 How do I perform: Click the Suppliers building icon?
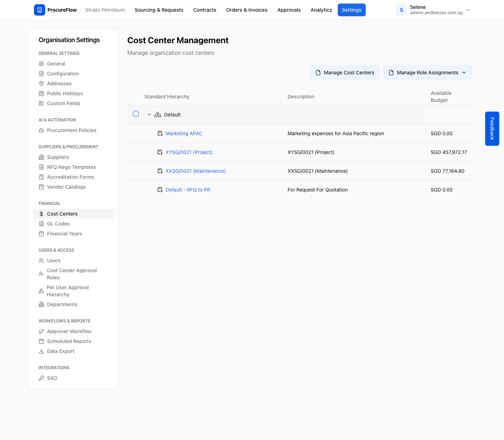click(x=41, y=157)
